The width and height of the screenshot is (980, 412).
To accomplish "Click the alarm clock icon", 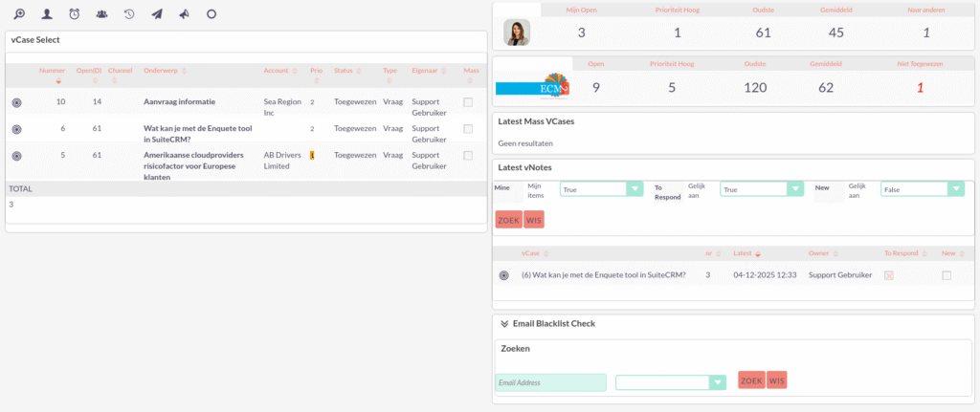I will 75,14.
